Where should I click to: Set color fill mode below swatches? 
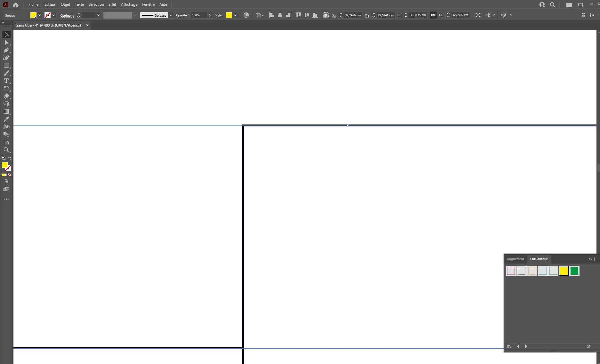pyautogui.click(x=4, y=175)
